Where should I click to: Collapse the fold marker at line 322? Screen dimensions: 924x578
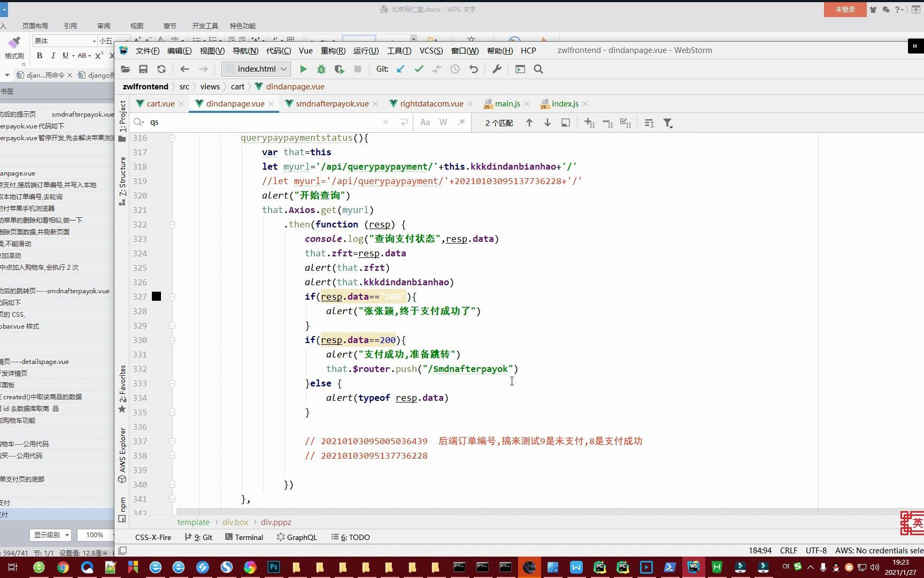pos(172,225)
